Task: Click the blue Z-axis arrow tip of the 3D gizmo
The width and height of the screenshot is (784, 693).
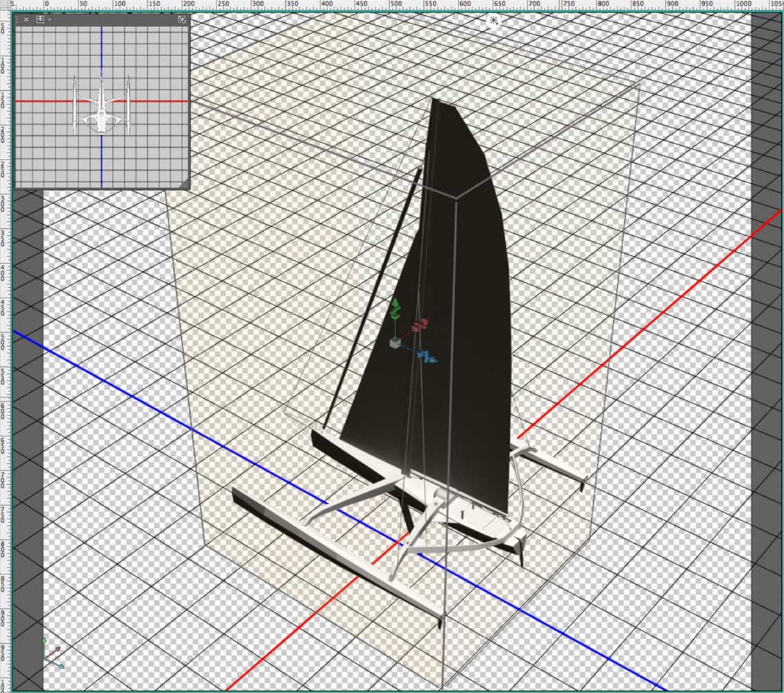Action: pos(432,359)
